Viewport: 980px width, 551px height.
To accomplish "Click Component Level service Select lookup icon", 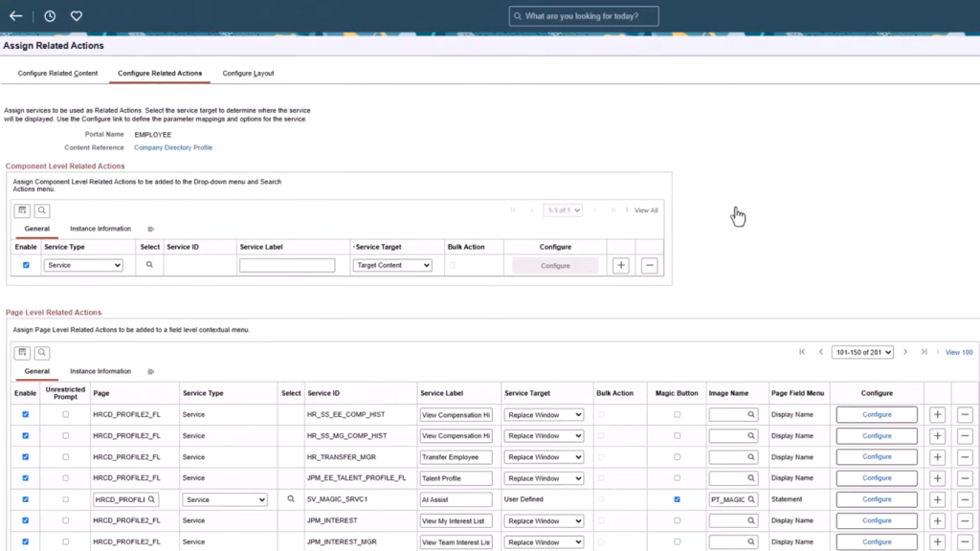I will point(149,265).
